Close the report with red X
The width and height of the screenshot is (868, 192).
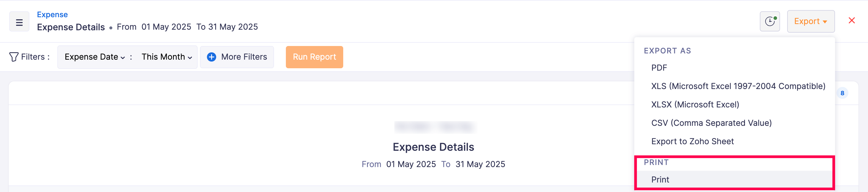(x=851, y=20)
